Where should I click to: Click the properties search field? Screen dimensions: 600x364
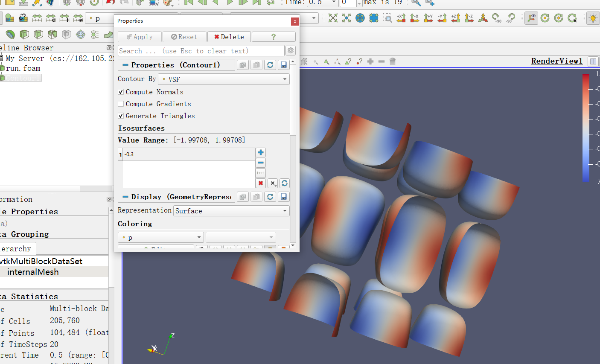[x=201, y=51]
